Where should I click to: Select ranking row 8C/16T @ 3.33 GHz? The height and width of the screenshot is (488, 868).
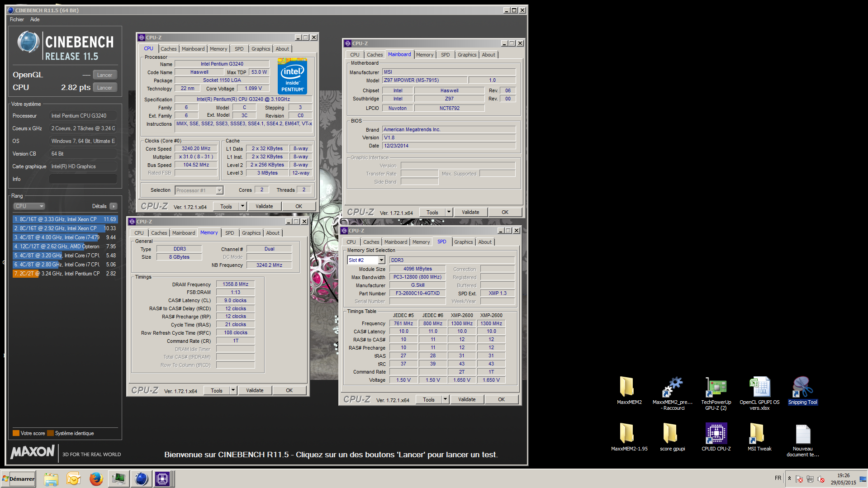pyautogui.click(x=65, y=219)
